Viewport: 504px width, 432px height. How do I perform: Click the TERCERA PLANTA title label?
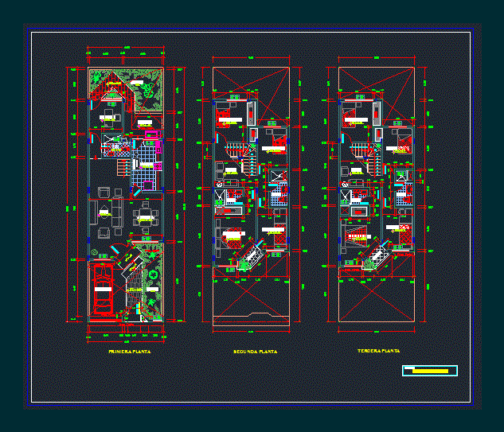point(377,350)
